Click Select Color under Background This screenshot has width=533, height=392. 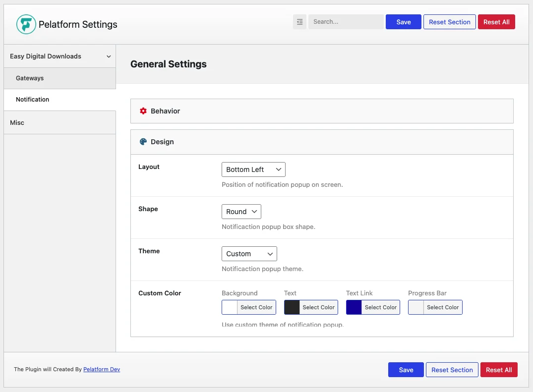pyautogui.click(x=256, y=307)
